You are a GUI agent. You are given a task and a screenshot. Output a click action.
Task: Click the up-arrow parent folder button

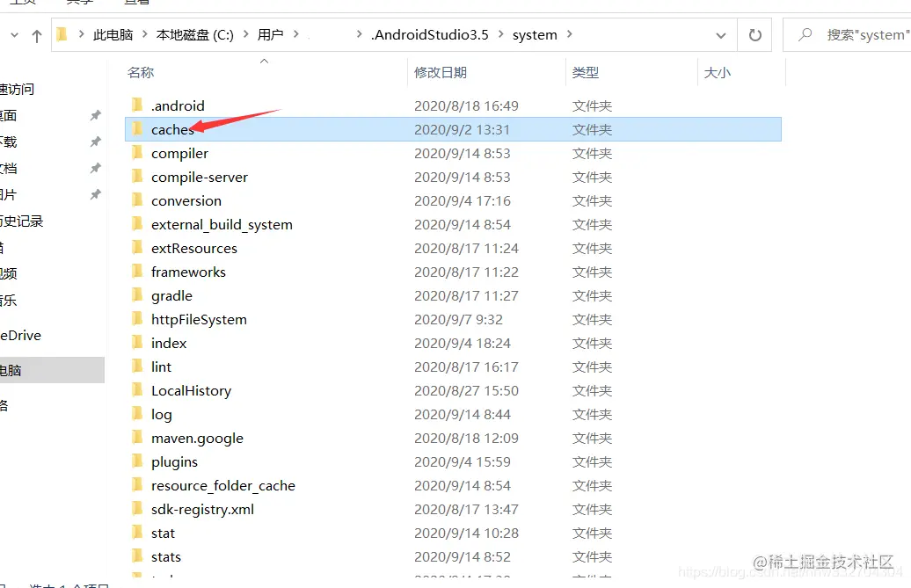(x=37, y=36)
